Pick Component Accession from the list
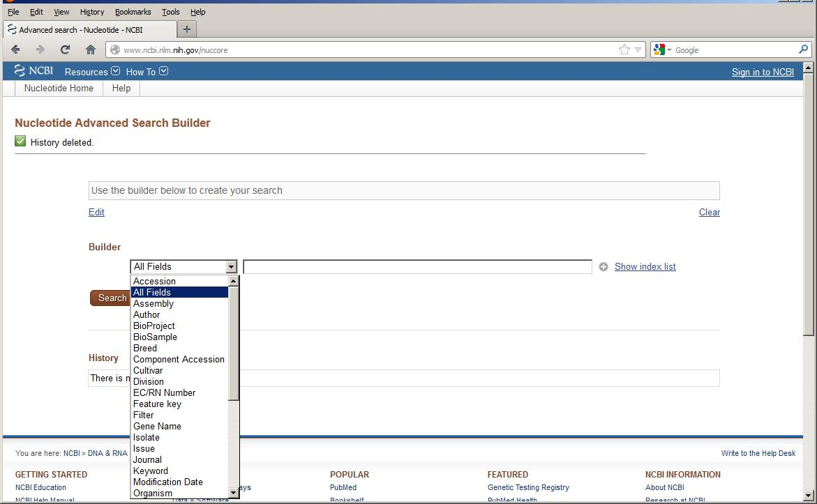 click(180, 359)
